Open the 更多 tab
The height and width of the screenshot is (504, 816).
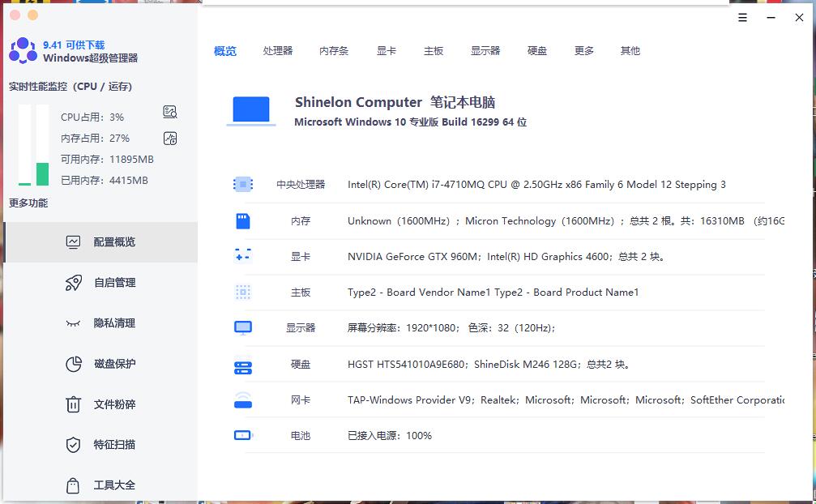click(584, 51)
